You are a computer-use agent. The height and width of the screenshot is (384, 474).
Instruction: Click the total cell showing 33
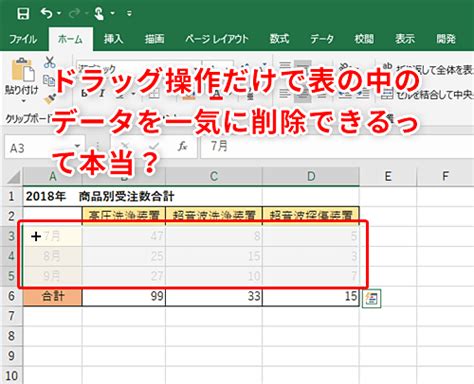214,296
